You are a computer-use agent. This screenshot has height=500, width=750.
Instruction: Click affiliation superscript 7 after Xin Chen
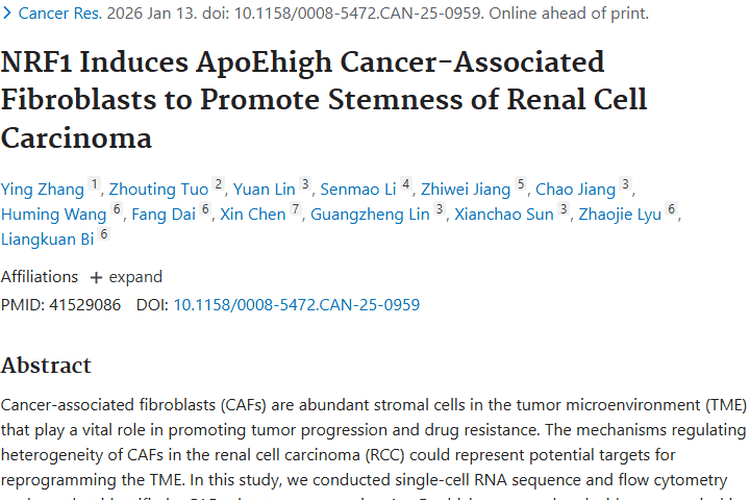295,210
